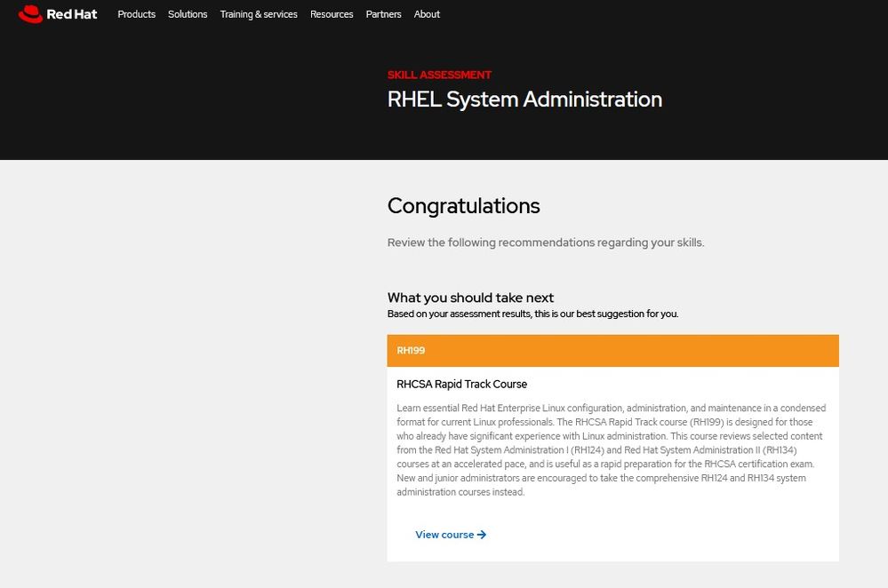The image size is (888, 588).
Task: Click the 'Review the following recommendations' text
Action: pyautogui.click(x=545, y=242)
